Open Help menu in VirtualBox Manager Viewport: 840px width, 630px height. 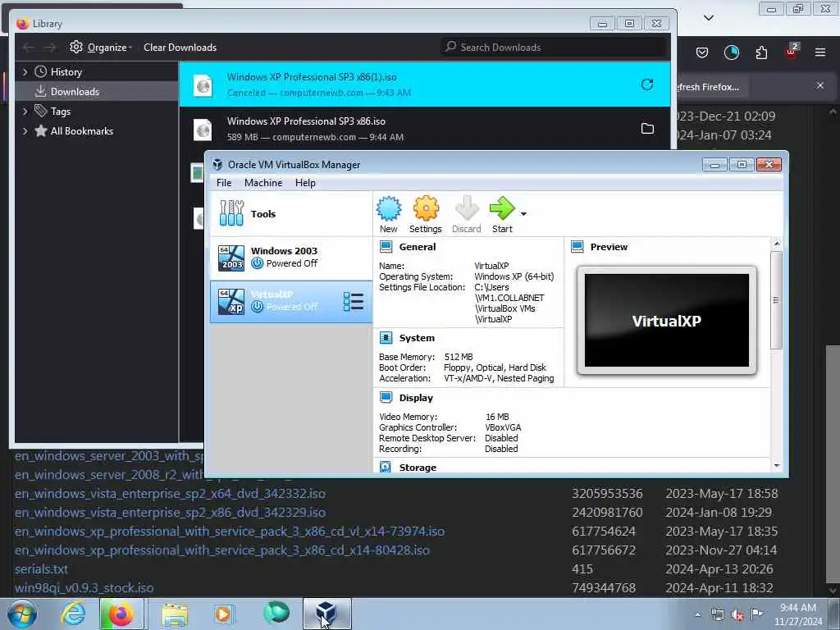tap(305, 183)
